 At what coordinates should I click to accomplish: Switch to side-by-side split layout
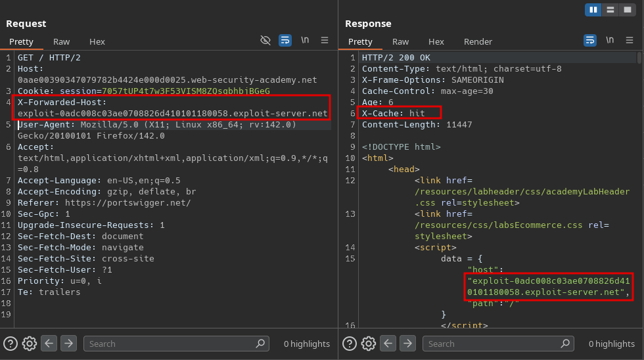pyautogui.click(x=593, y=10)
